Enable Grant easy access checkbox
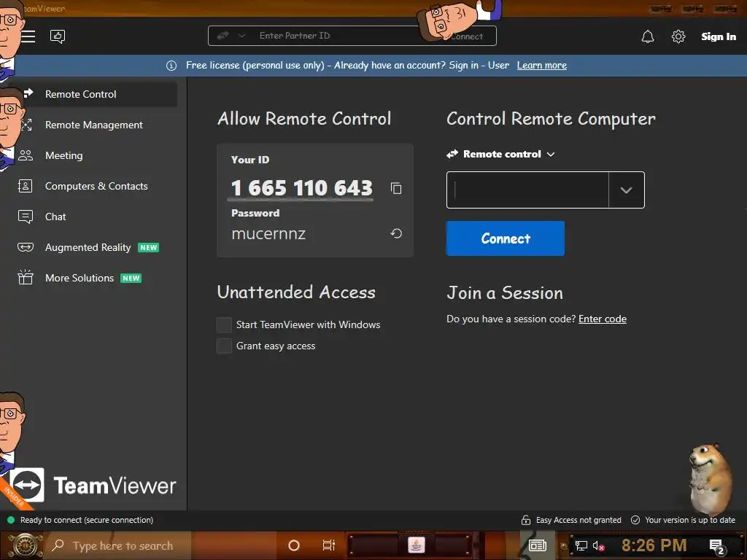747x560 pixels. (x=224, y=346)
